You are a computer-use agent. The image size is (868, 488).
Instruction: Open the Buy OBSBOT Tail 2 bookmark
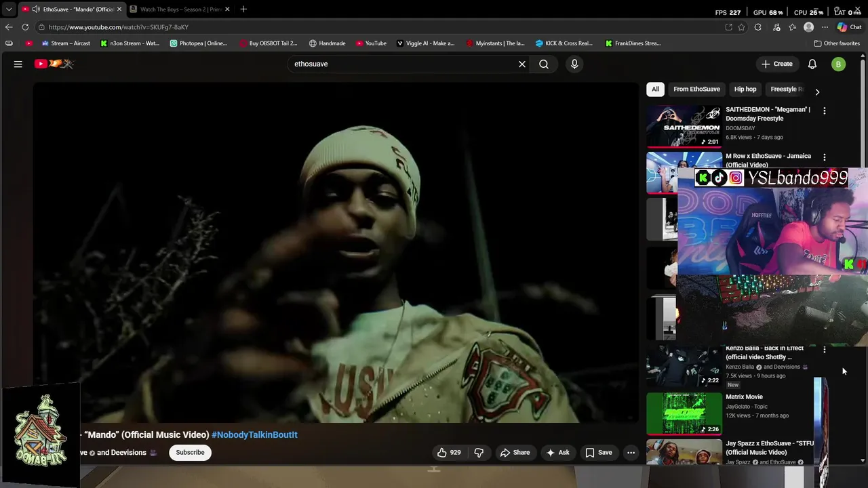pos(269,43)
